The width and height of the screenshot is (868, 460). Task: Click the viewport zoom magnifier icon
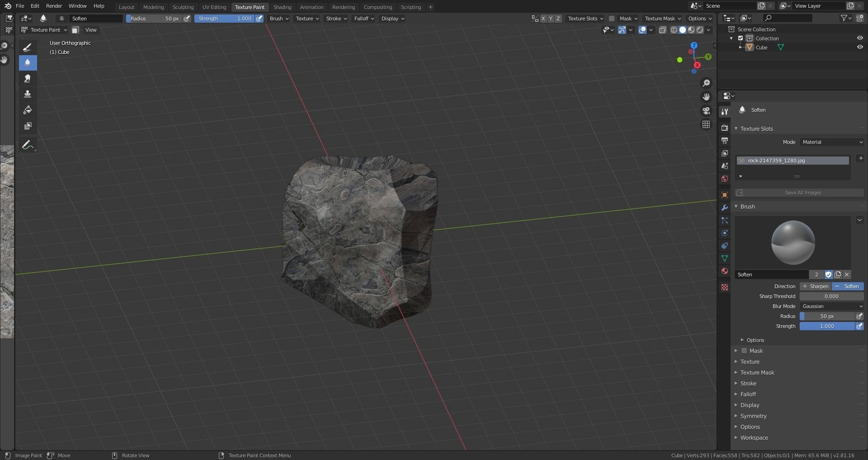click(706, 83)
